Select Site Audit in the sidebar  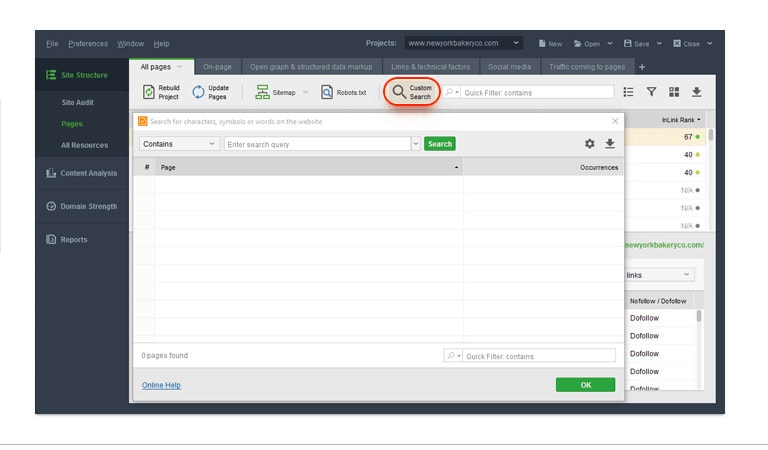77,102
